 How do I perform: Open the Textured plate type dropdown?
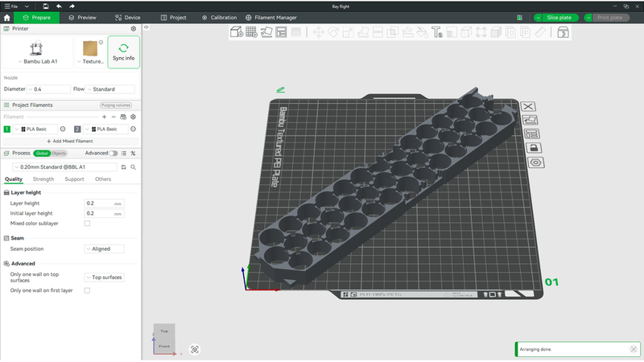click(90, 62)
